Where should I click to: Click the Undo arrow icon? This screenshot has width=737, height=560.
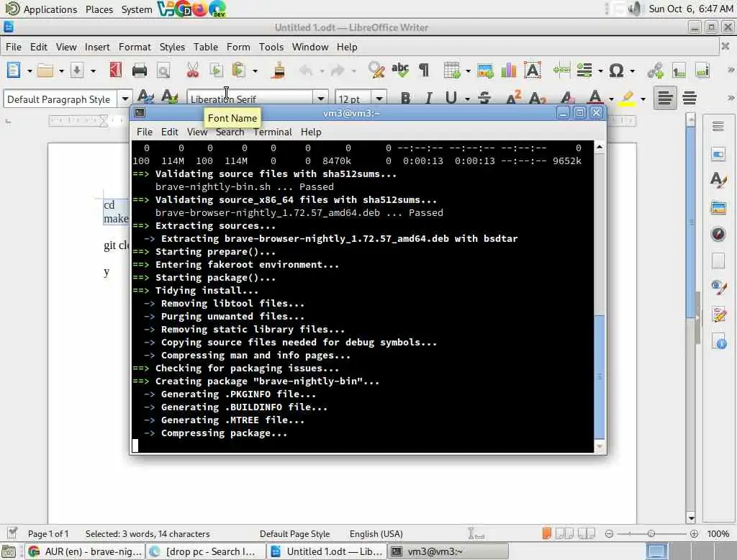click(306, 71)
